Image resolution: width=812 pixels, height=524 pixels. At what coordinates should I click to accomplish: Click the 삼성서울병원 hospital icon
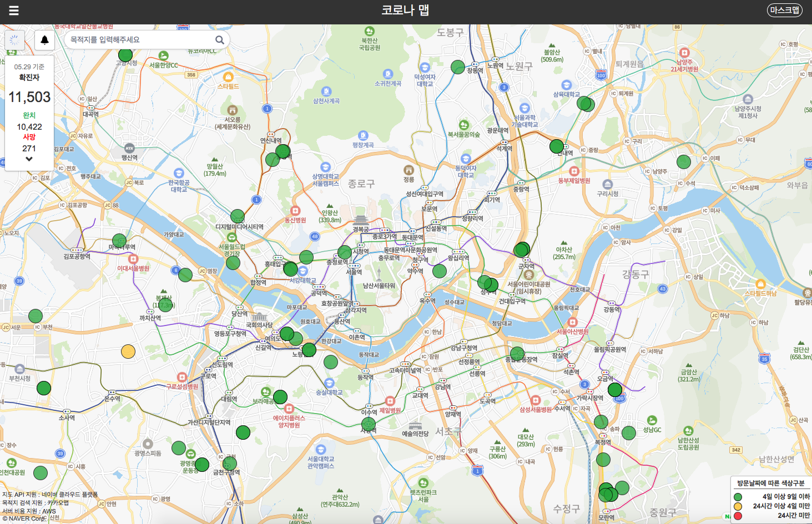click(x=535, y=400)
